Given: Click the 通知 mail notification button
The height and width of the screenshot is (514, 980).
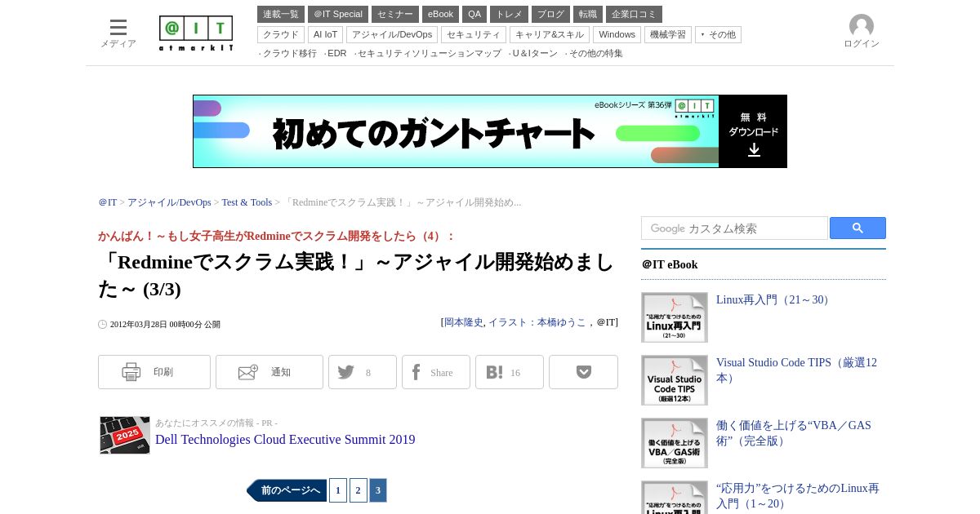Looking at the screenshot, I should coord(269,372).
